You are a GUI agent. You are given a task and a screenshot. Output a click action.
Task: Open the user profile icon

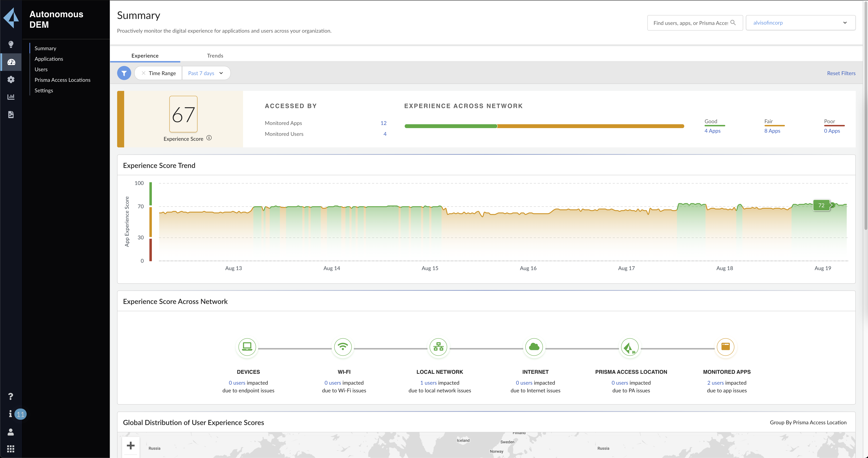pos(11,432)
